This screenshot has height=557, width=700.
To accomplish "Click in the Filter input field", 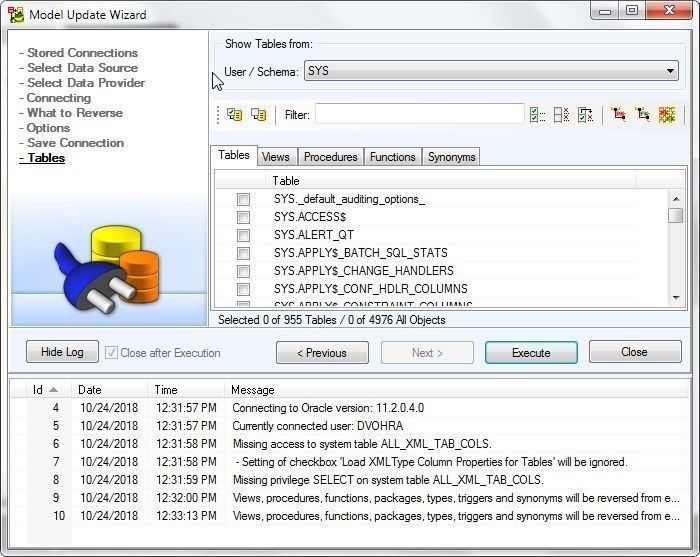I will pos(420,114).
